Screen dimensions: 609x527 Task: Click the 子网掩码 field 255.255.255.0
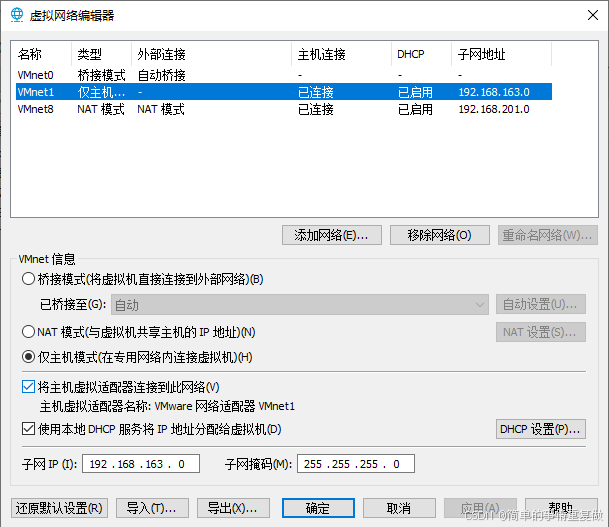tap(356, 464)
